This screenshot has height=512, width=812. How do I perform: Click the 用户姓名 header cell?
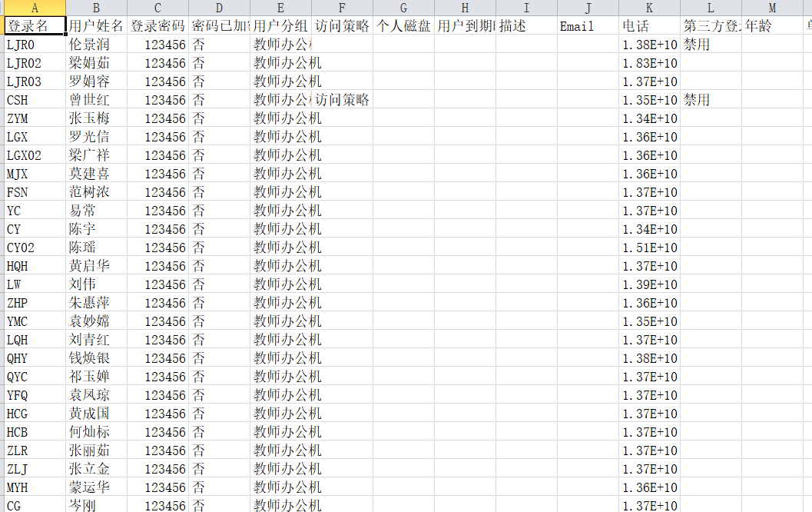96,26
